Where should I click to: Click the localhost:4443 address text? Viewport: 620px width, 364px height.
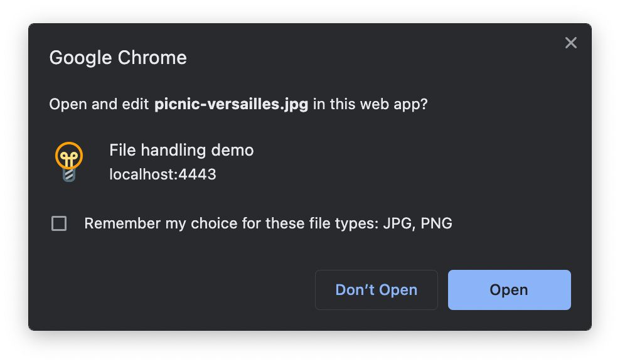click(163, 174)
